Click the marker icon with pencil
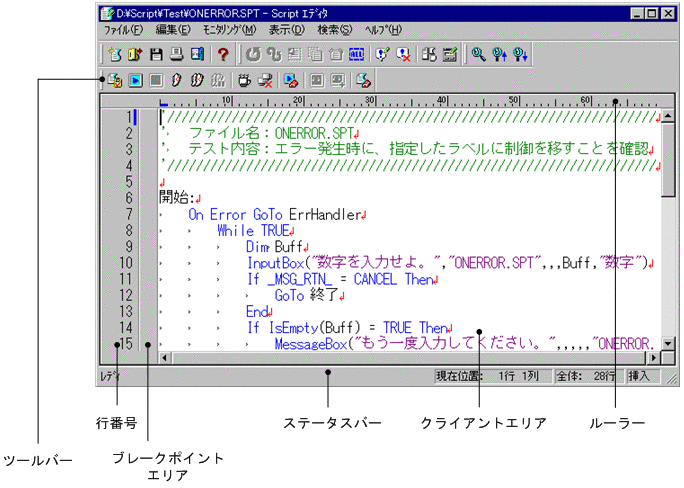This screenshot has height=488, width=684. point(383,55)
